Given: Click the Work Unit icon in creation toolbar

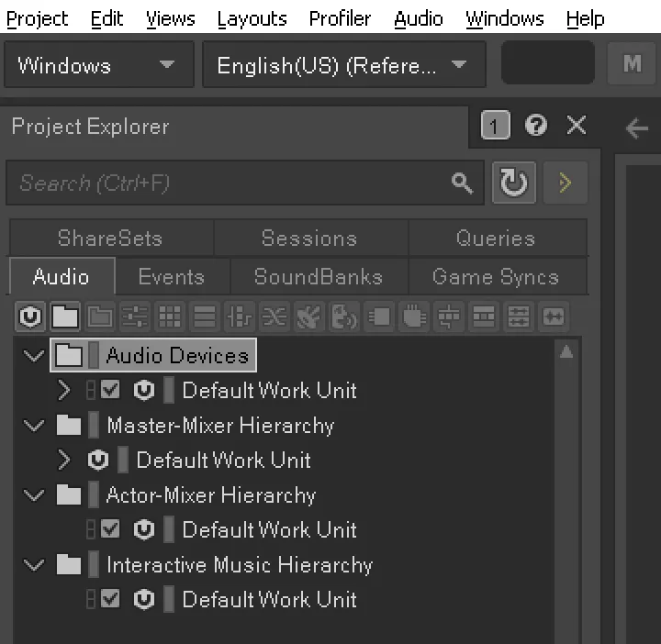Looking at the screenshot, I should click(x=31, y=317).
